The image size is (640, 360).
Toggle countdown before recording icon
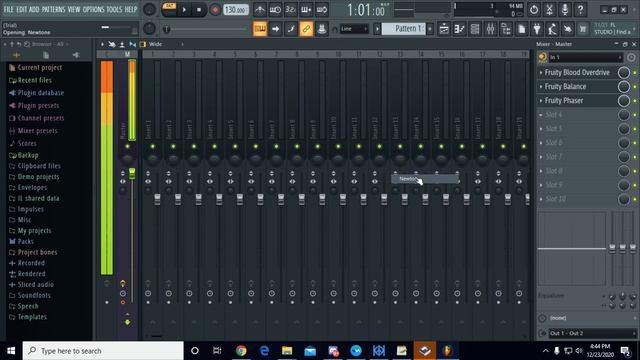(291, 9)
